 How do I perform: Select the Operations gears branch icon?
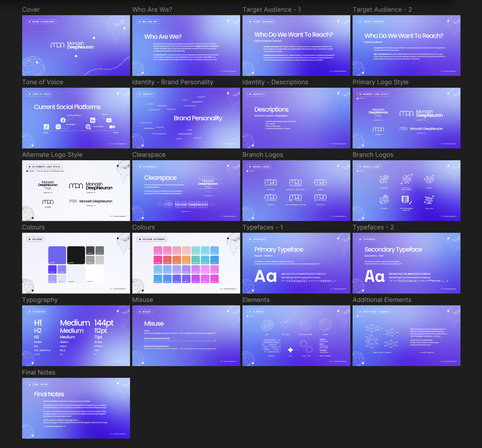tap(384, 179)
